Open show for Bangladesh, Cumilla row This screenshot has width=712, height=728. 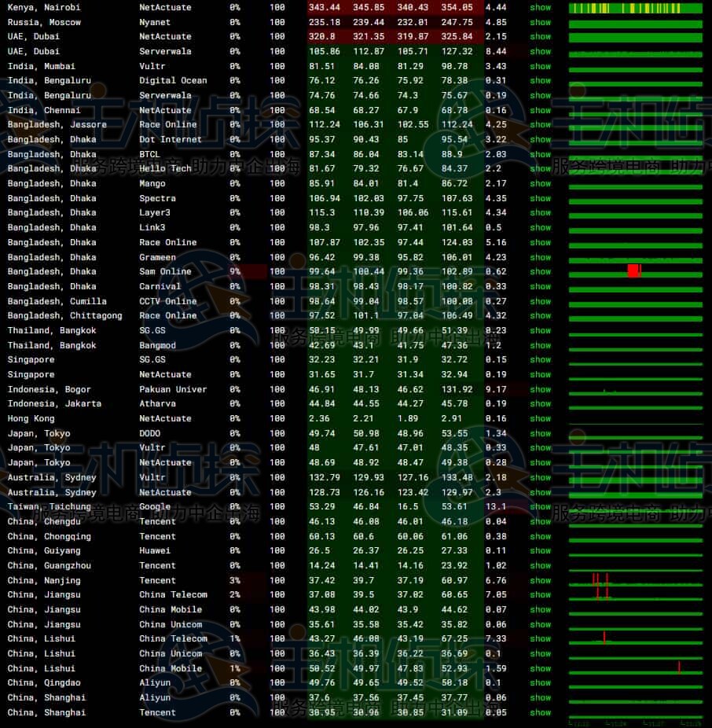(540, 301)
